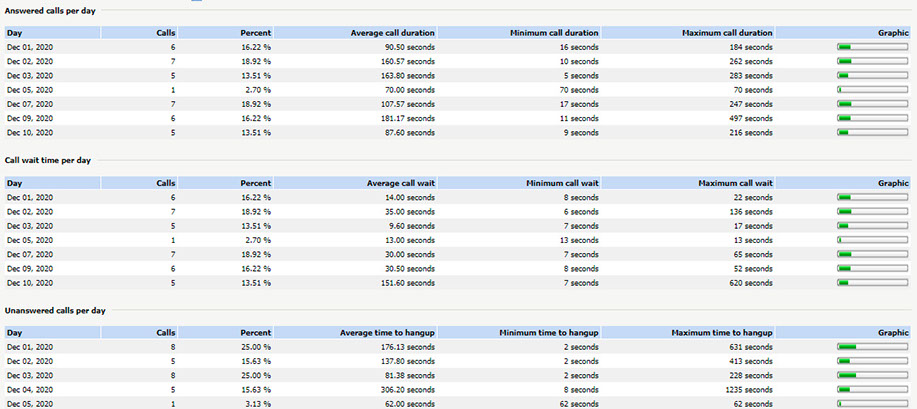Click the Maximum time to hangup header
Image resolution: width=917 pixels, height=409 pixels.
click(x=722, y=333)
